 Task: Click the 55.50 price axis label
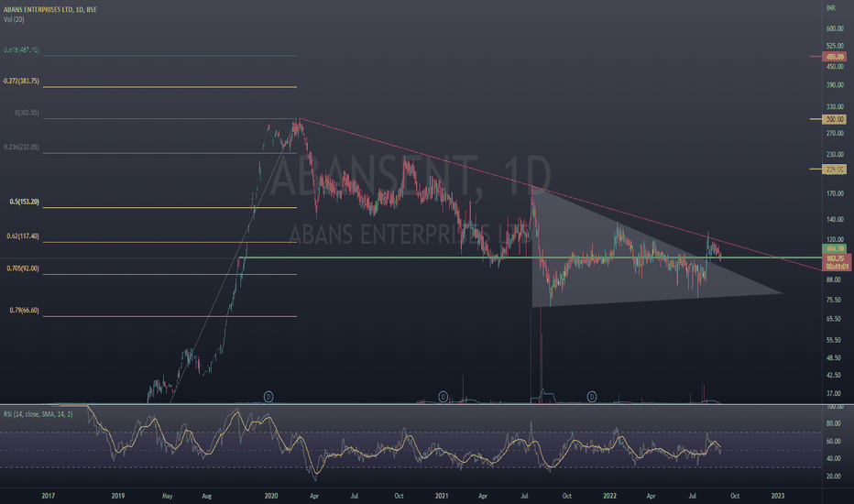click(833, 340)
